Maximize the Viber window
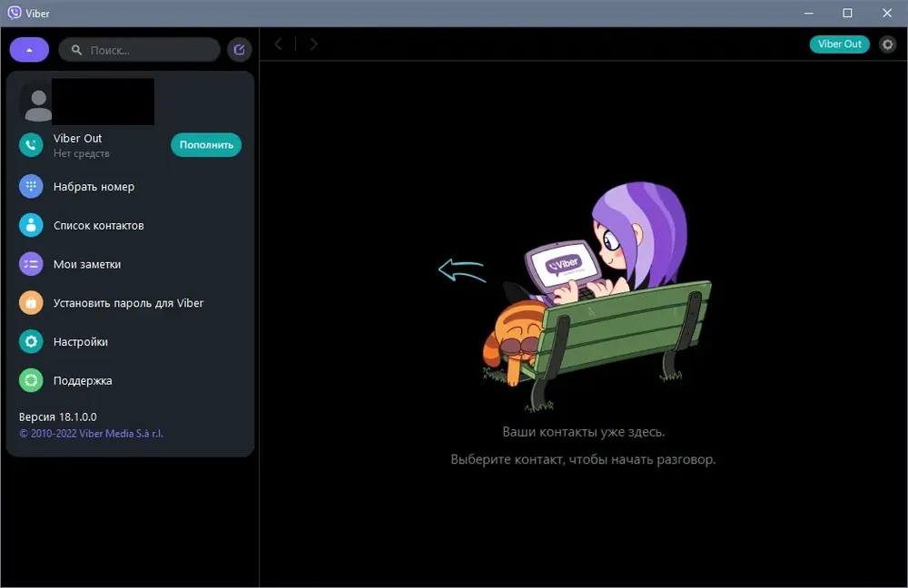Image resolution: width=908 pixels, height=588 pixels. click(847, 13)
